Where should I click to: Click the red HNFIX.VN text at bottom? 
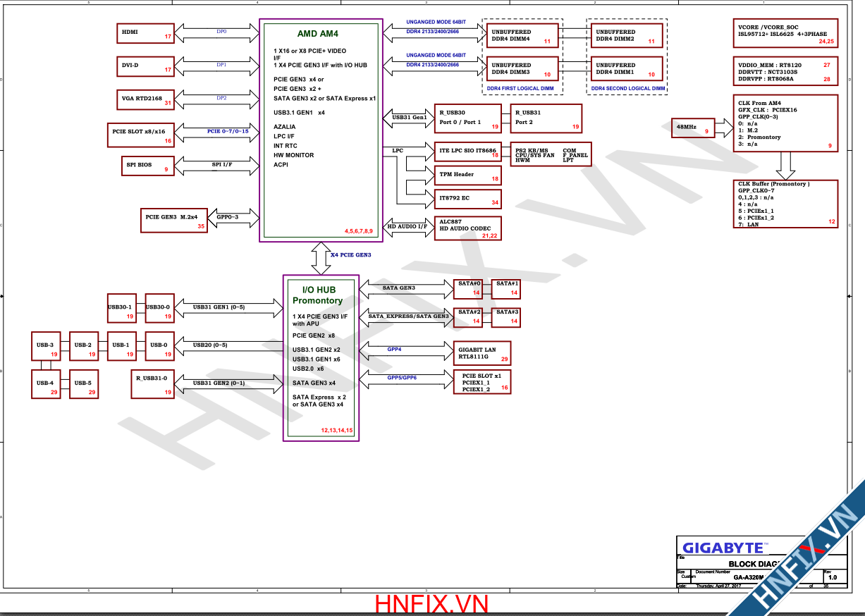431,604
